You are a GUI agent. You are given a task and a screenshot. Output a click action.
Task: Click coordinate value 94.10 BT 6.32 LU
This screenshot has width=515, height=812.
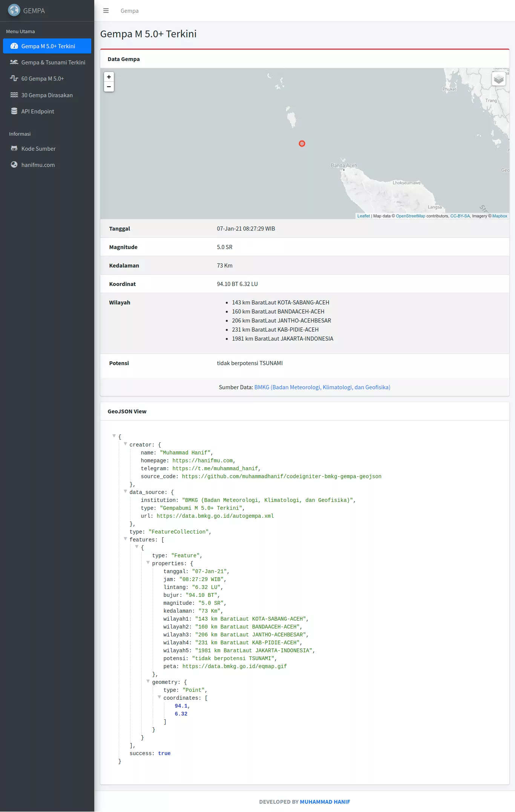(x=237, y=284)
